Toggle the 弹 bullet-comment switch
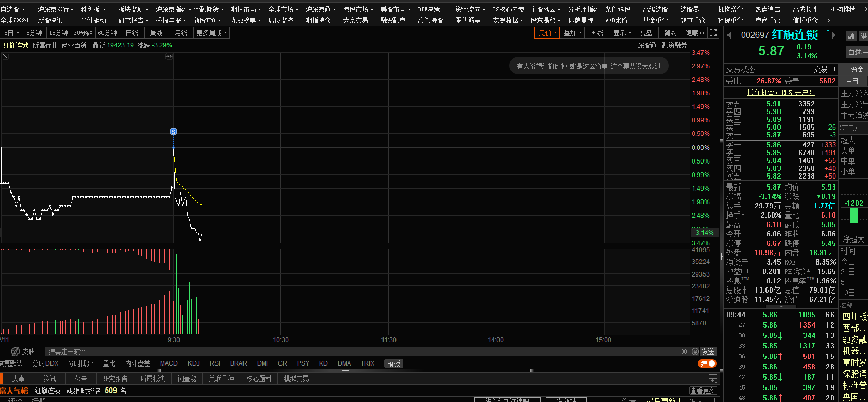Image resolution: width=868 pixels, height=402 pixels. 707,363
